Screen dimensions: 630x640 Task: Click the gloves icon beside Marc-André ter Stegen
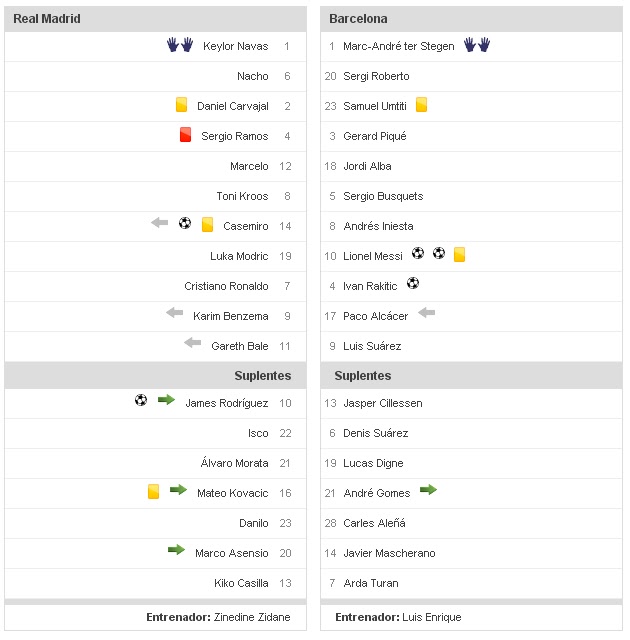[477, 45]
